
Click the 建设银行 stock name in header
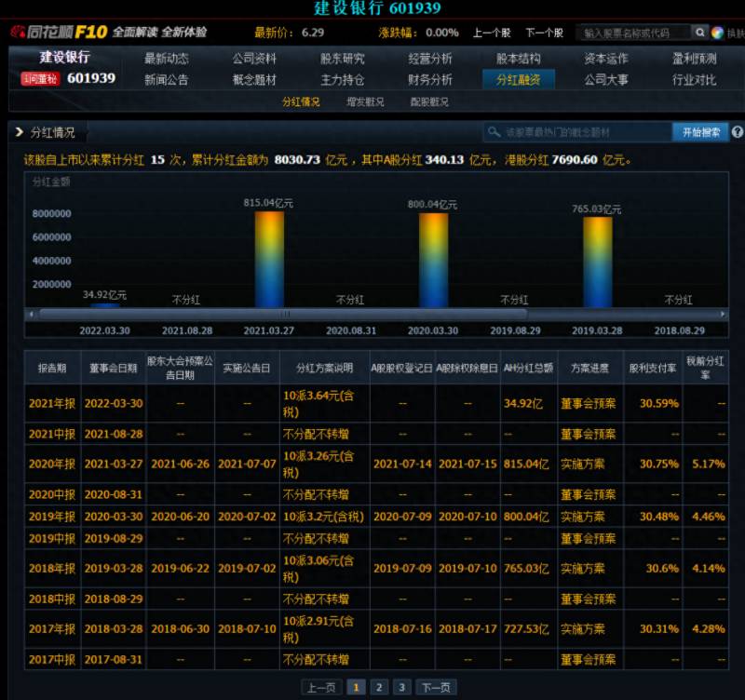click(x=64, y=58)
